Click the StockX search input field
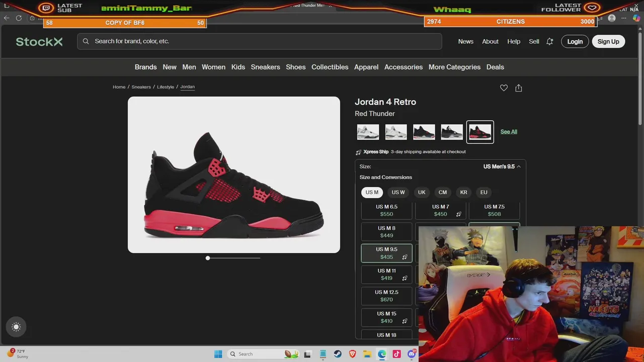 [x=260, y=41]
